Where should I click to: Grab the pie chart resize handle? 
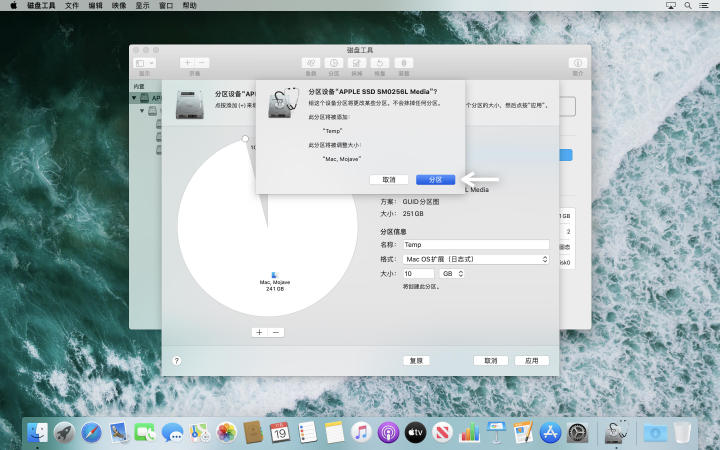(245, 139)
